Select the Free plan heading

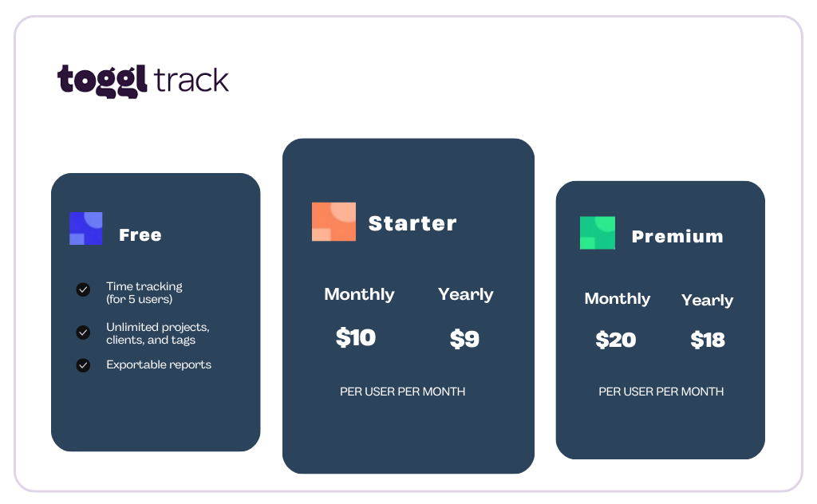click(140, 234)
